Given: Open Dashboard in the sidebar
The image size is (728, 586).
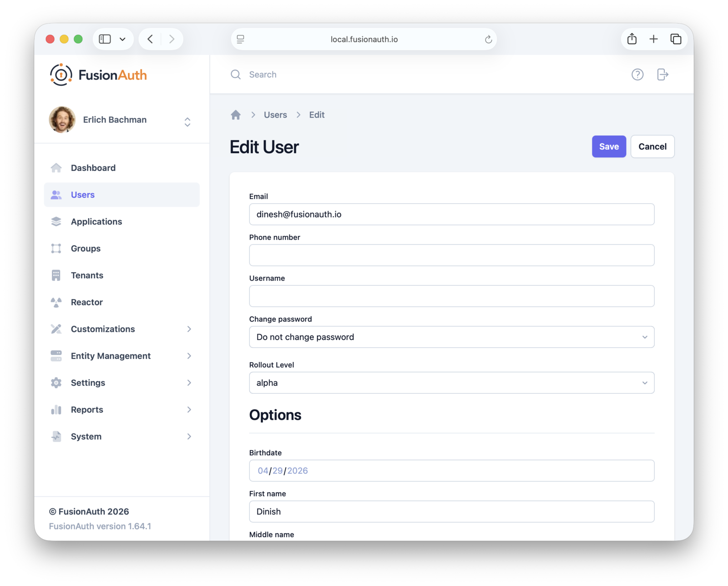Looking at the screenshot, I should click(x=122, y=168).
